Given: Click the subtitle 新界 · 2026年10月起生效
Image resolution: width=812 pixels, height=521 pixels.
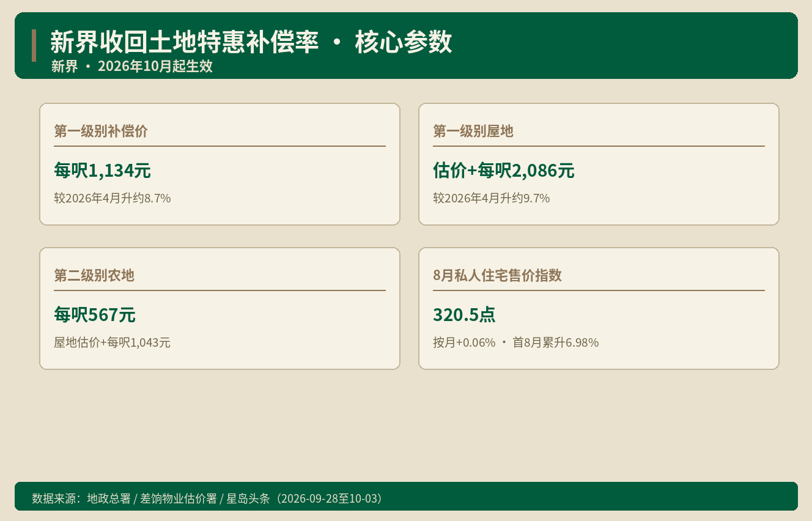Looking at the screenshot, I should pos(132,66).
